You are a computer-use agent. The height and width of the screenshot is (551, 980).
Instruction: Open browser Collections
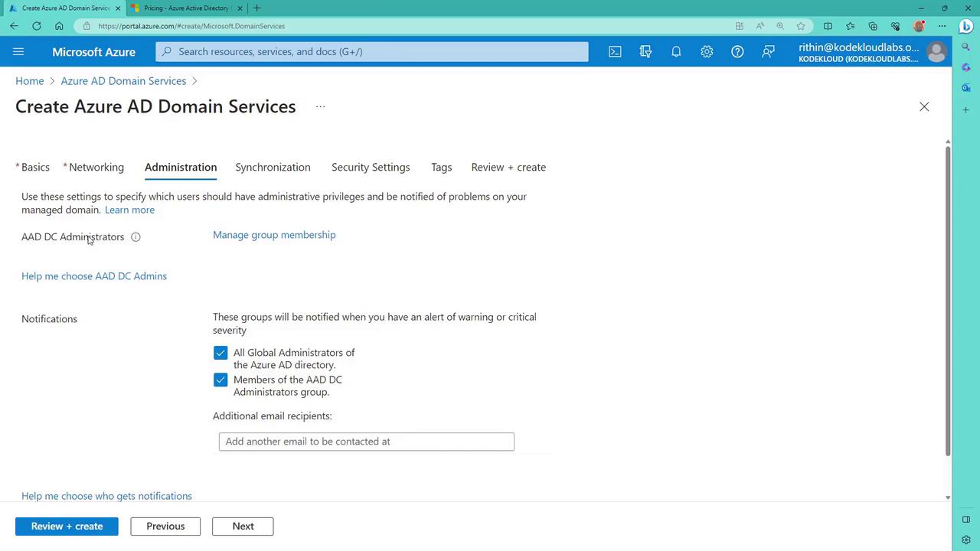[x=873, y=26]
